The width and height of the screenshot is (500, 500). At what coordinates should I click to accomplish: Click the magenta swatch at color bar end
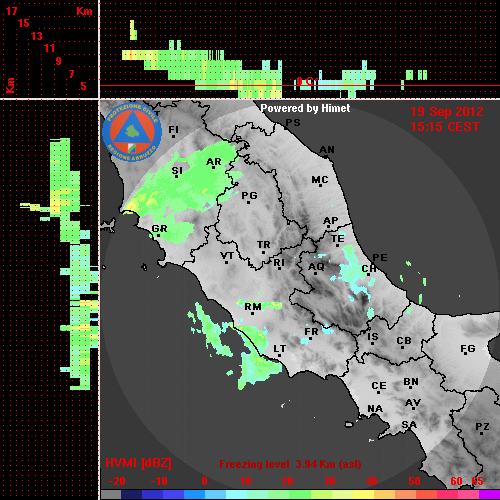(489, 495)
